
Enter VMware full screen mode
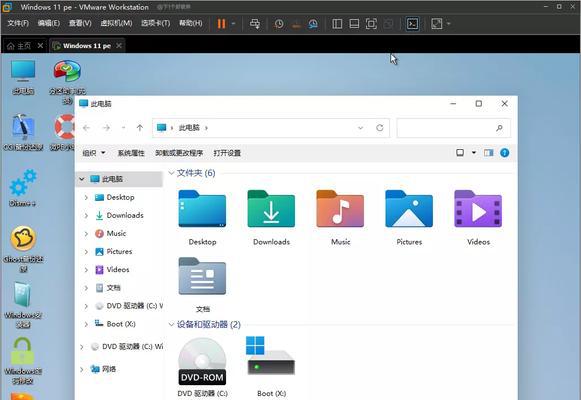click(371, 24)
